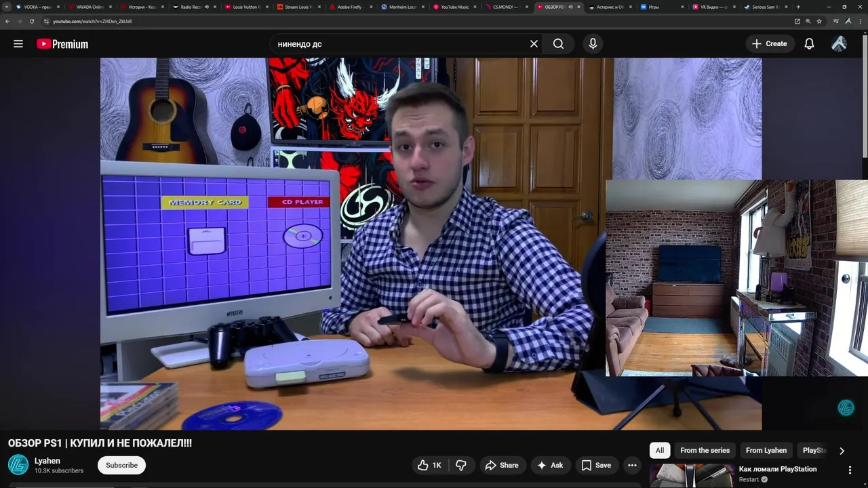Open YouTube notifications bell

809,44
